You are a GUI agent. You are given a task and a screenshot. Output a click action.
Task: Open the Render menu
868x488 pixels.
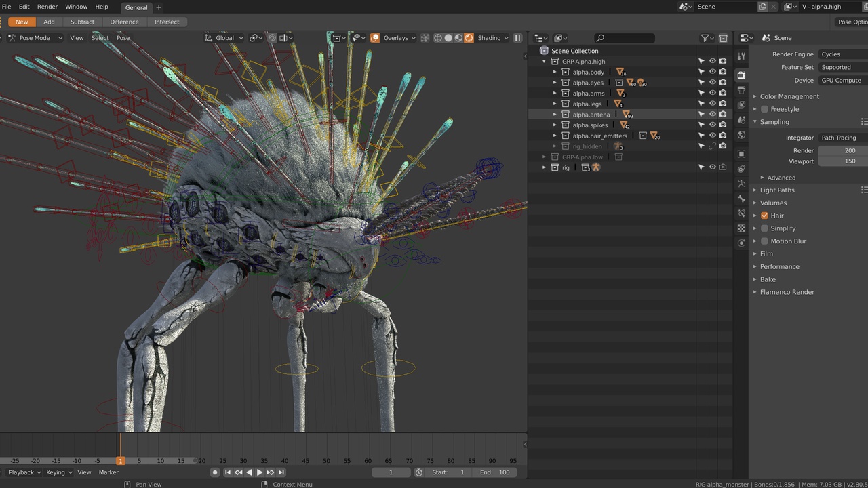pyautogui.click(x=47, y=7)
